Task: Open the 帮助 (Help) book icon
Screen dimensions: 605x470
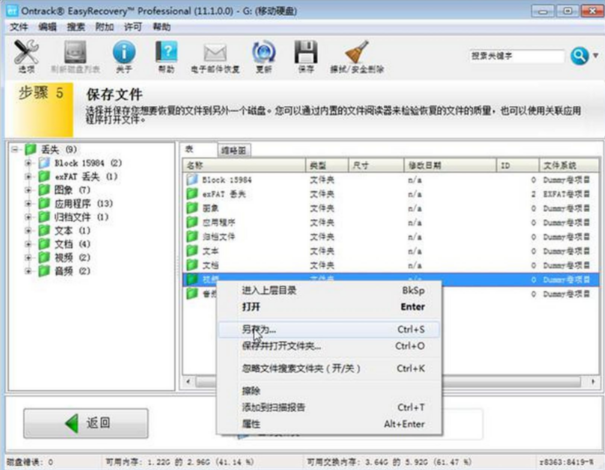Action: (x=167, y=54)
